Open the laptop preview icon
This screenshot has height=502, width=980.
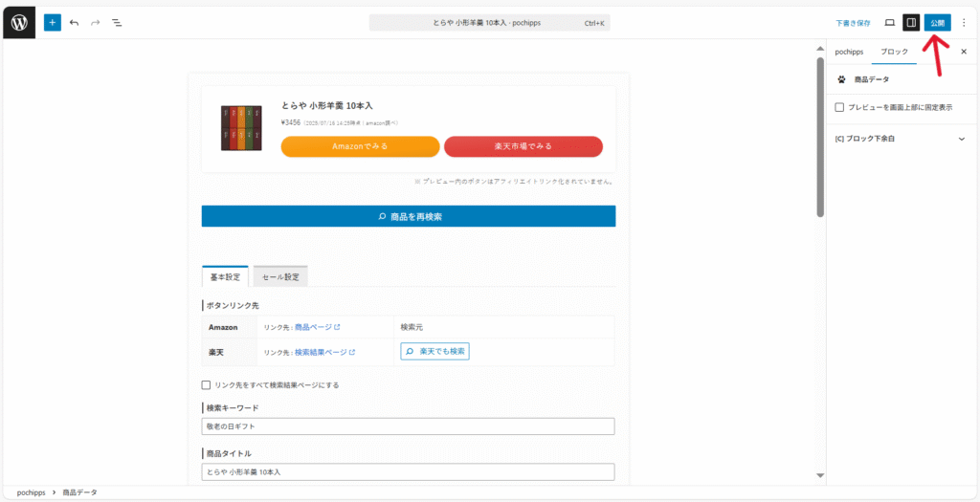(889, 23)
